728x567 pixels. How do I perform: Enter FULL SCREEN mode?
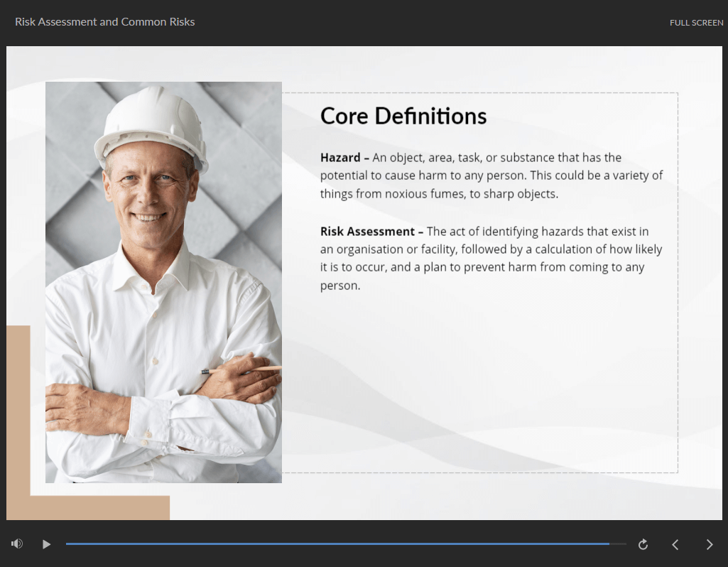696,23
